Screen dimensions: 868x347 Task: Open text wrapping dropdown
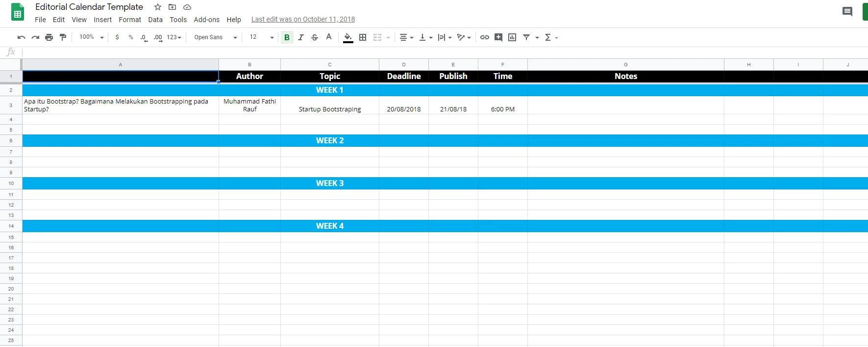tap(445, 37)
